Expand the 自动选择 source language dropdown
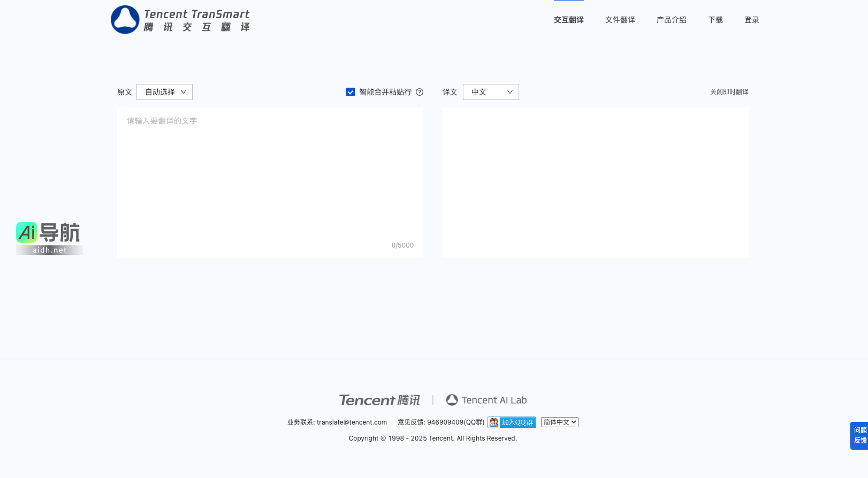The width and height of the screenshot is (868, 478). 164,92
